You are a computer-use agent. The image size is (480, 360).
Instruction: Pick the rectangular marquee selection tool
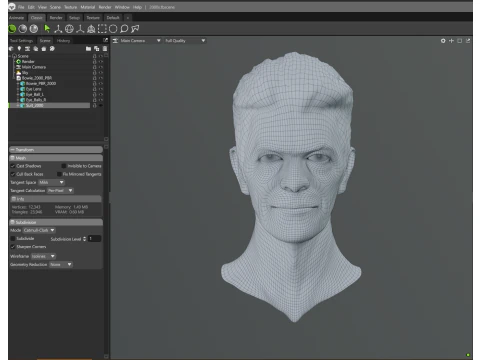pos(102,29)
